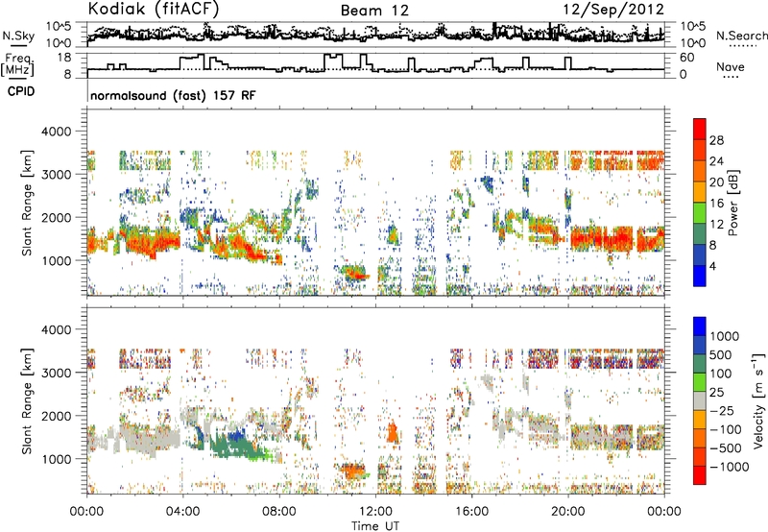Click the '16' Power colorbar value
Screen dimensions: 768x532
tap(716, 204)
